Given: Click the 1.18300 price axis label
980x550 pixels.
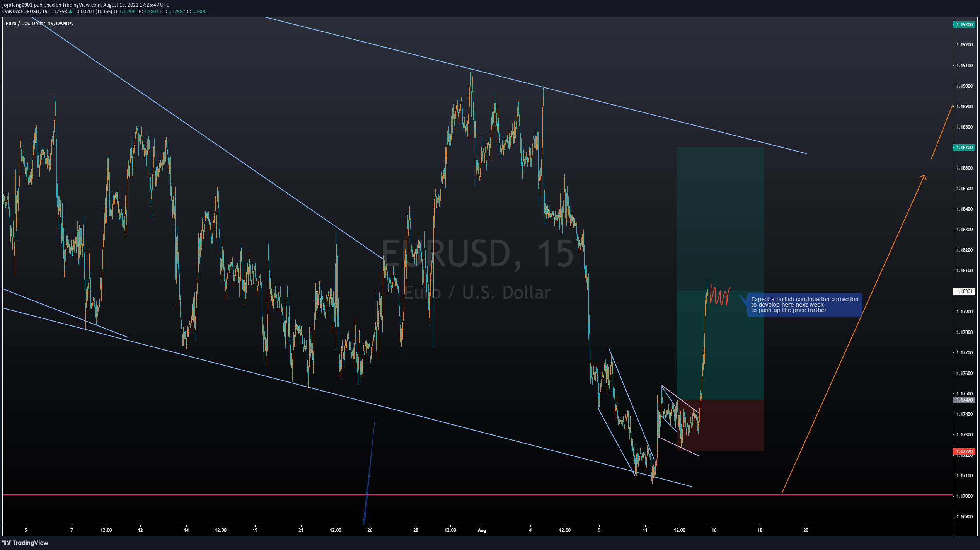Looking at the screenshot, I should pyautogui.click(x=964, y=229).
